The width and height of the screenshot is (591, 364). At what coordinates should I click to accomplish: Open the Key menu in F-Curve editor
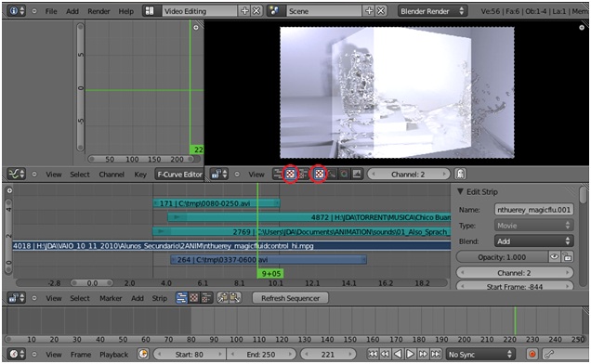pyautogui.click(x=140, y=174)
